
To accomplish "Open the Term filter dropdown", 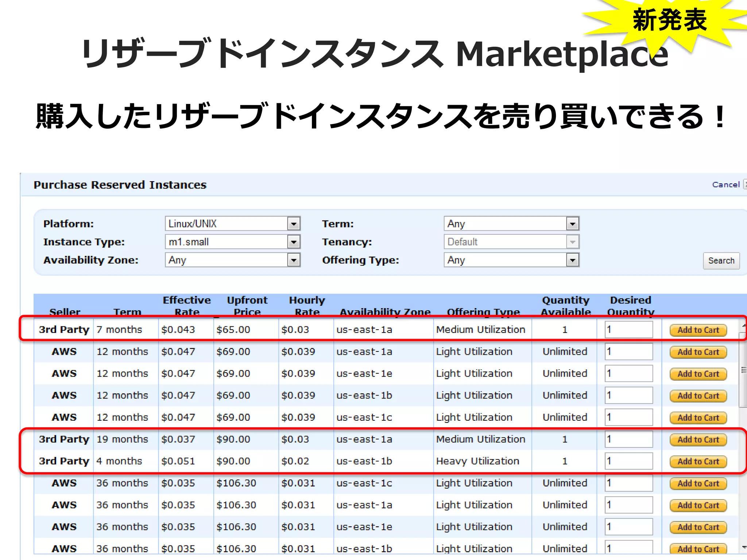I will coord(511,223).
